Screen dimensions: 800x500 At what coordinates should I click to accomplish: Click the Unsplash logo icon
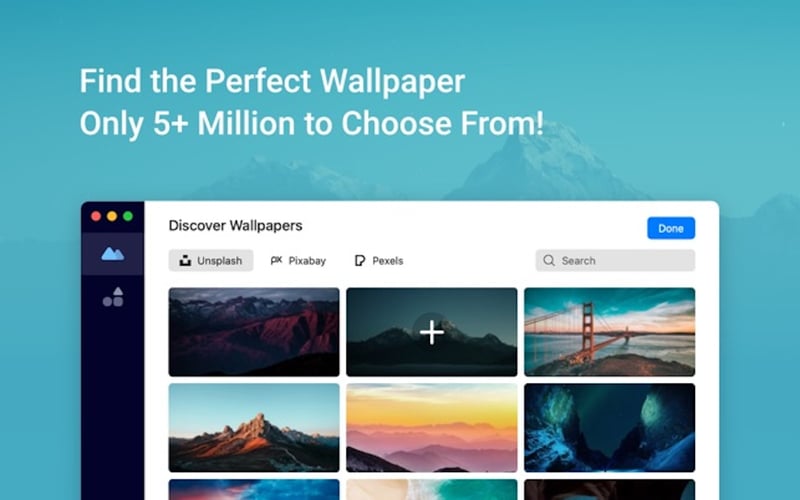(x=185, y=261)
